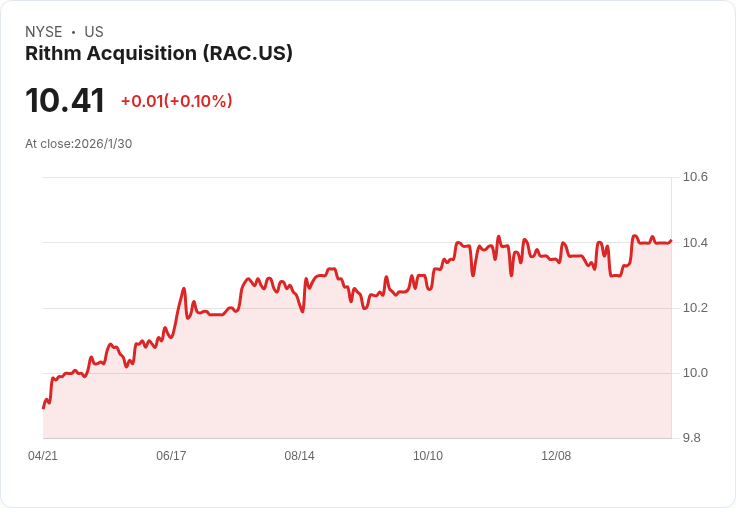
Task: Click the Rithm Acquisition (RAC.US) title
Action: [x=159, y=53]
